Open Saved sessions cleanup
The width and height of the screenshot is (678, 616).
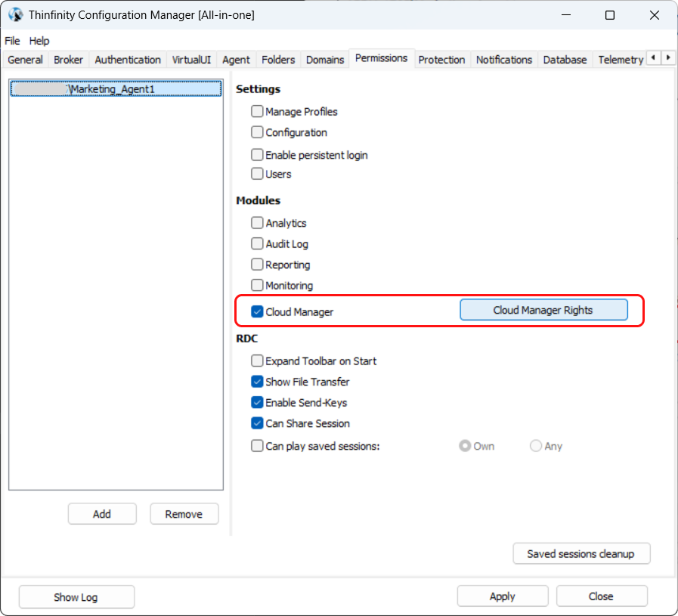click(581, 553)
